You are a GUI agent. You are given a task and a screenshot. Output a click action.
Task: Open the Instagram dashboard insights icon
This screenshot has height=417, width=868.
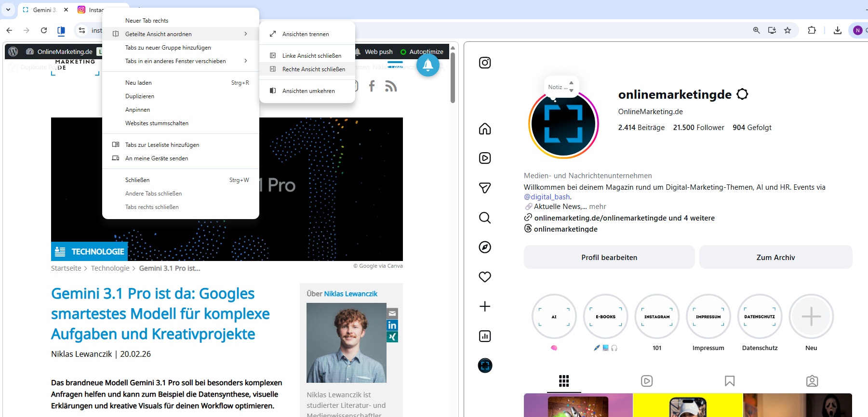coord(485,336)
